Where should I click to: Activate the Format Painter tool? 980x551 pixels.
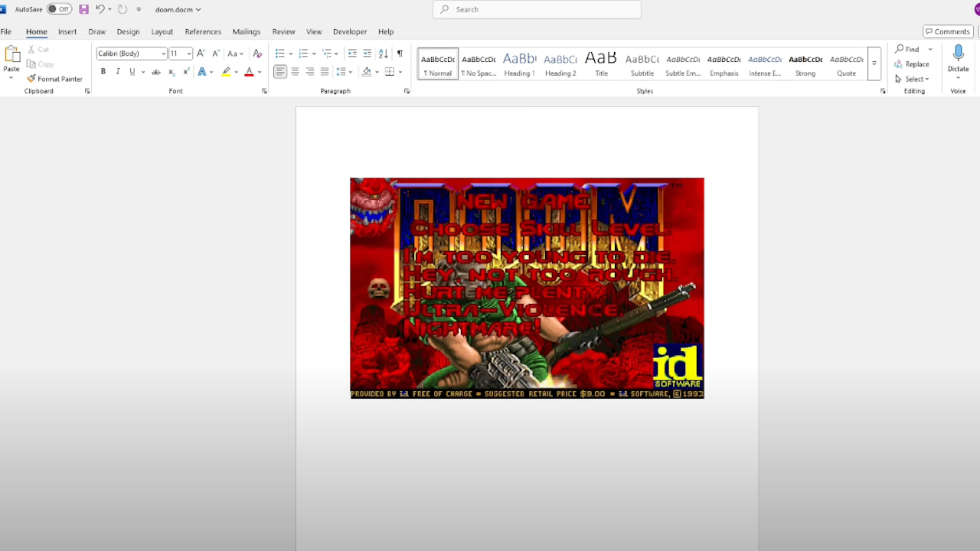[x=54, y=79]
